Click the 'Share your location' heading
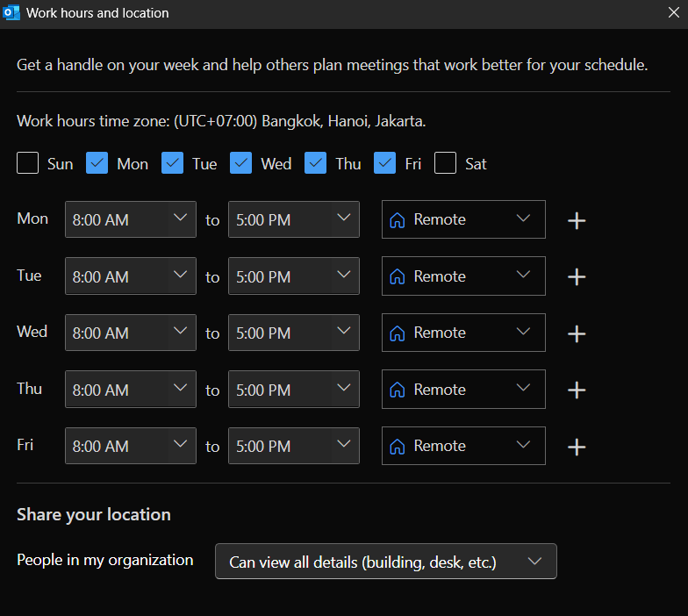 [x=93, y=514]
